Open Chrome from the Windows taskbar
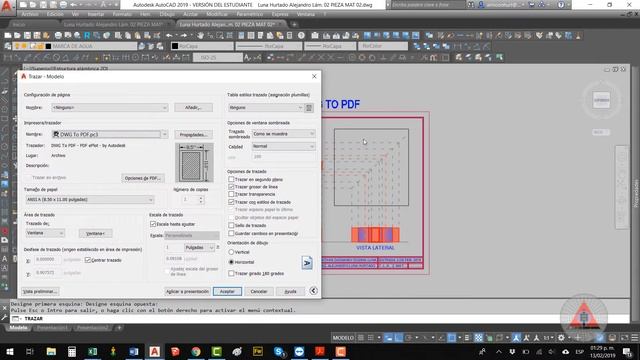The height and width of the screenshot is (360, 640). click(x=196, y=351)
